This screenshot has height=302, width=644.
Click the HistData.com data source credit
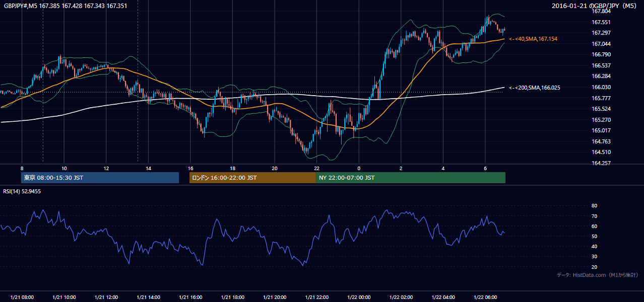pyautogui.click(x=597, y=275)
